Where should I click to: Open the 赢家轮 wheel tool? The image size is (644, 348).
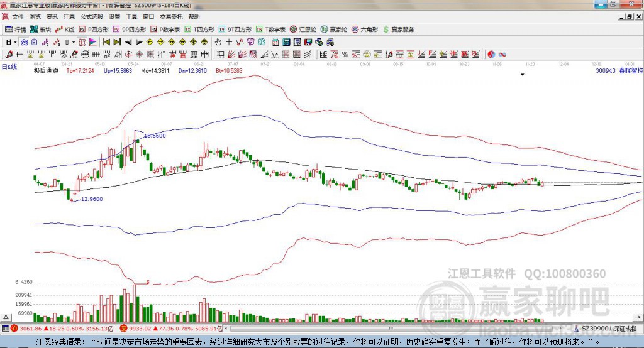pos(334,30)
